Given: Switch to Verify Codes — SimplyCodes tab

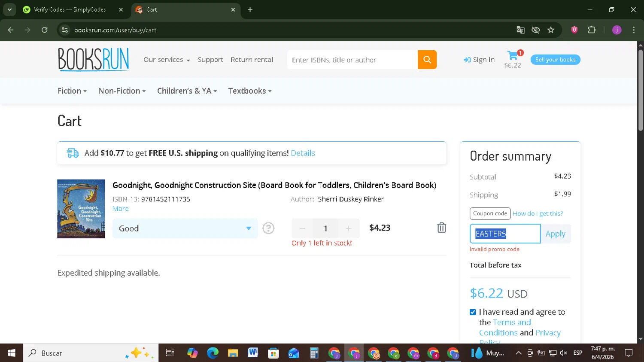Looking at the screenshot, I should point(73,9).
